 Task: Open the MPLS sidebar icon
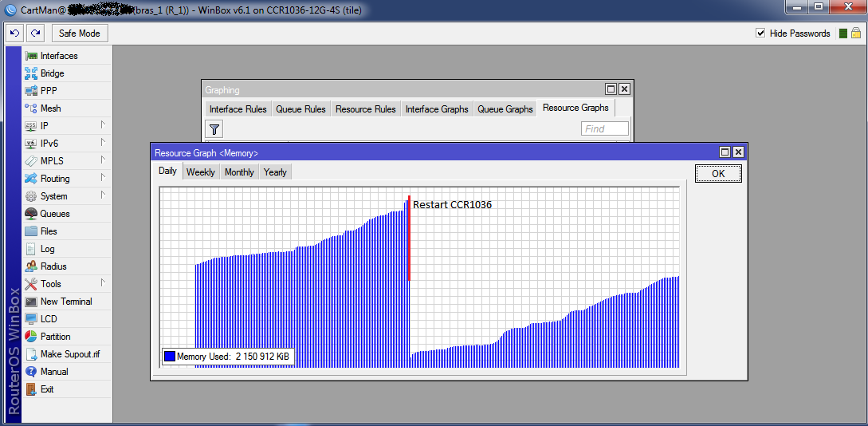(31, 161)
